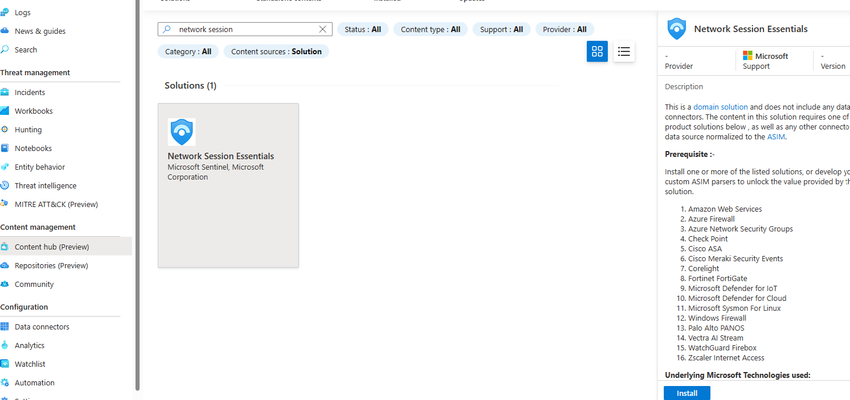
Task: Click the Analytics flask icon
Action: click(4, 345)
